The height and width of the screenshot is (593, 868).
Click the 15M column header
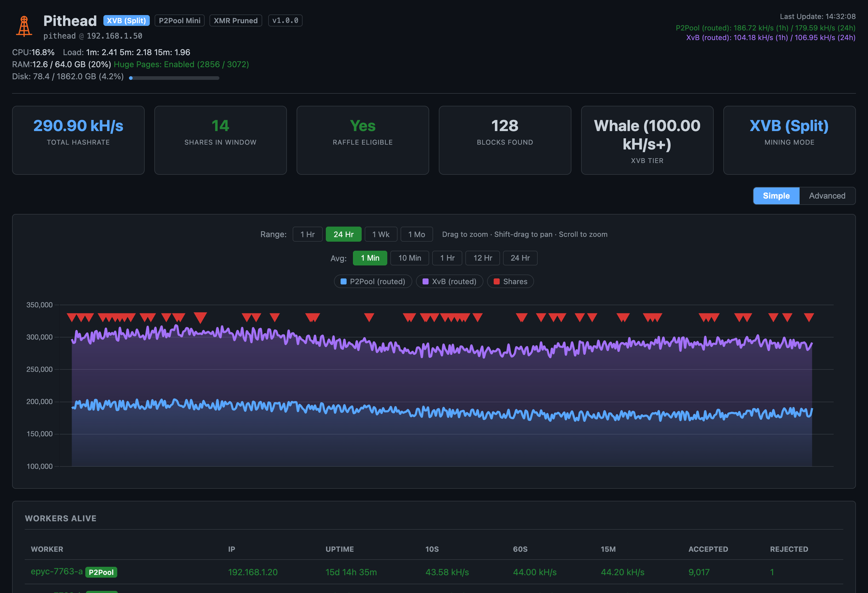point(608,549)
